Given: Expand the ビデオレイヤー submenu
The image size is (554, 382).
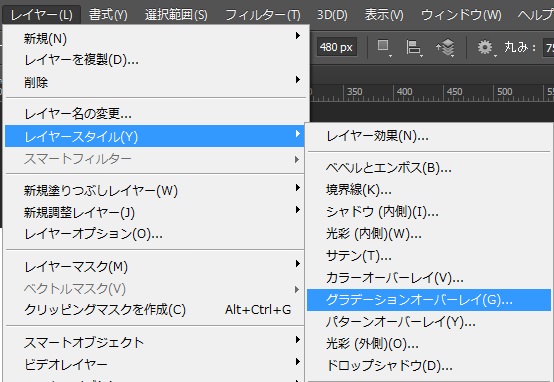Looking at the screenshot, I should coord(155,364).
